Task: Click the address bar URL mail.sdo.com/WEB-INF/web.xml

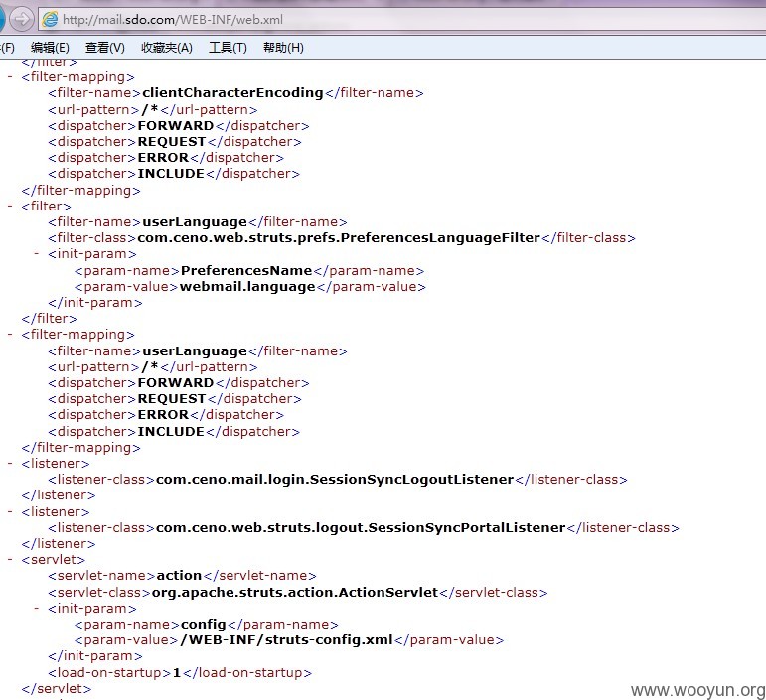Action: tap(173, 20)
